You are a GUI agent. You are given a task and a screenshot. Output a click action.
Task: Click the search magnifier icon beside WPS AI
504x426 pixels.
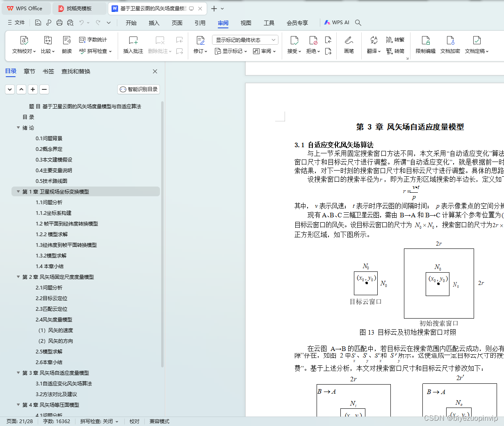[x=358, y=23]
